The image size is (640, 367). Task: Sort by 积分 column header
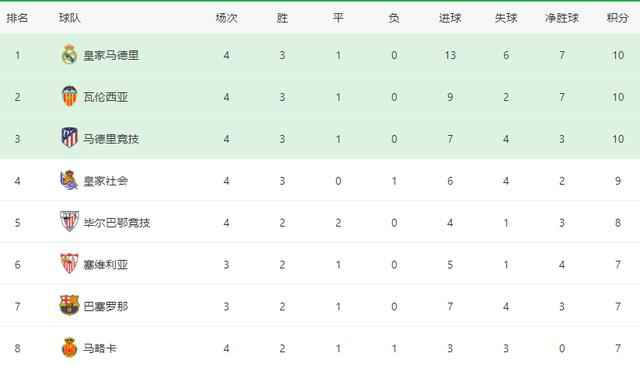coord(618,18)
